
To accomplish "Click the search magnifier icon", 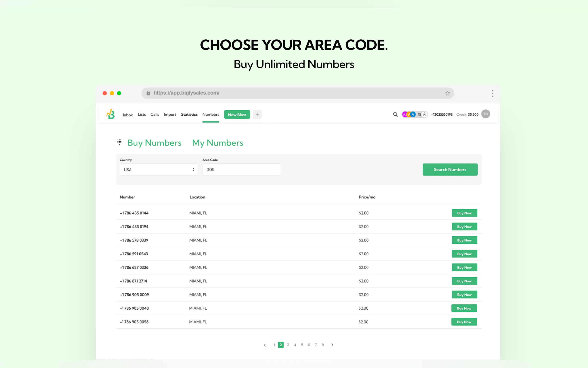I will point(395,114).
